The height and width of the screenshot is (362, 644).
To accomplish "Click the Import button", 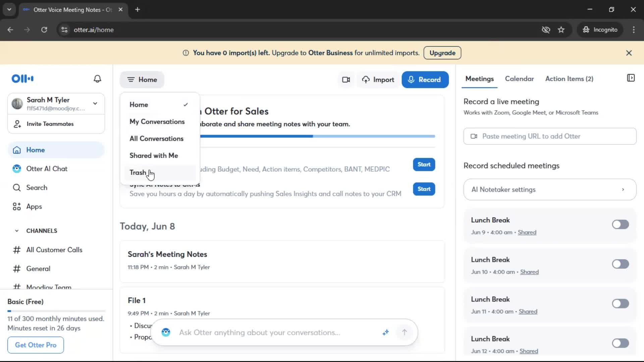I will click(378, 80).
